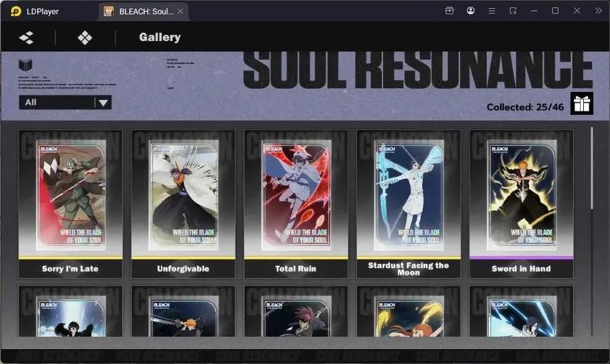Select second-row card under Sorry I'm Late

pos(70,311)
